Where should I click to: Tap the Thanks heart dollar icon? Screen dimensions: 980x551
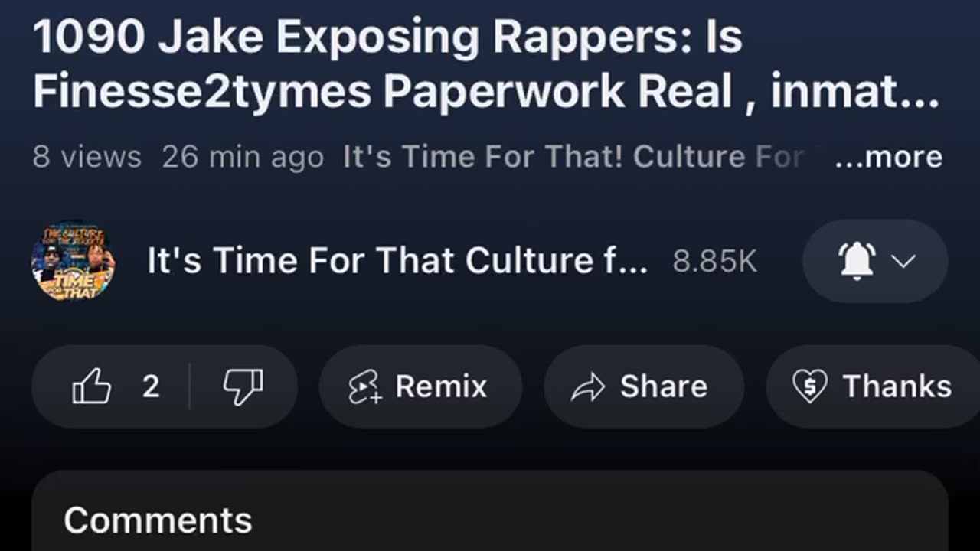(809, 386)
